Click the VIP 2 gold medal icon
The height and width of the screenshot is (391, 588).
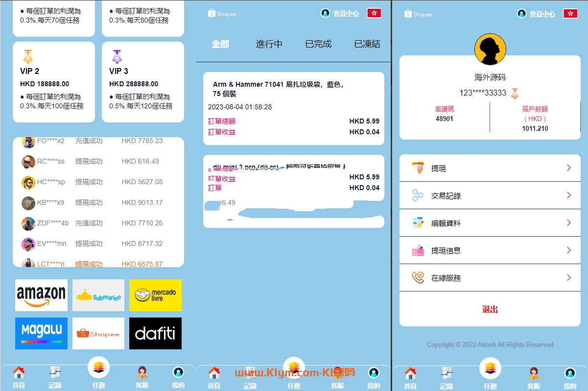click(28, 56)
